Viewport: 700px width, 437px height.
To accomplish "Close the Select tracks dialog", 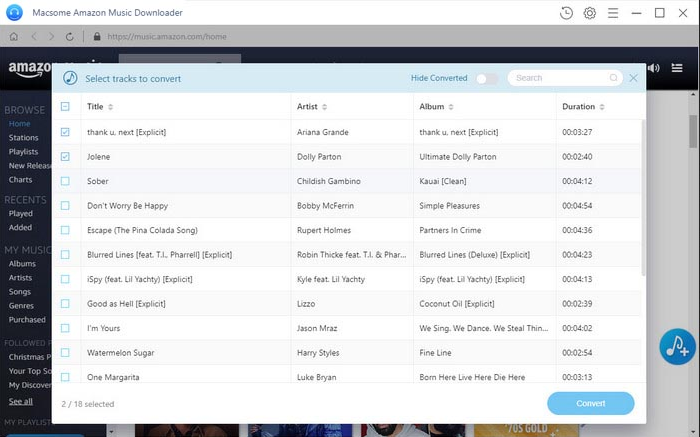I will coord(633,78).
